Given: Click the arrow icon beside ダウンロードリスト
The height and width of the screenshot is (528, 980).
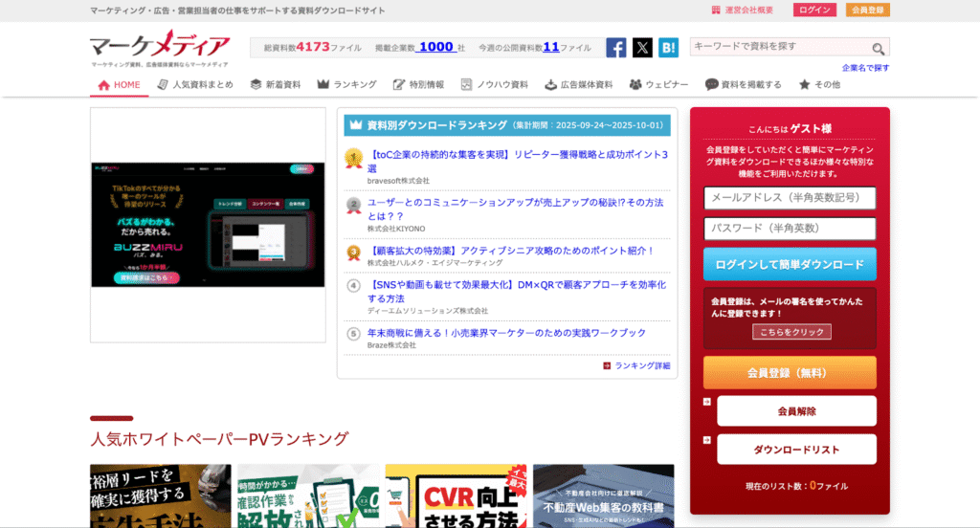Looking at the screenshot, I should point(707,440).
